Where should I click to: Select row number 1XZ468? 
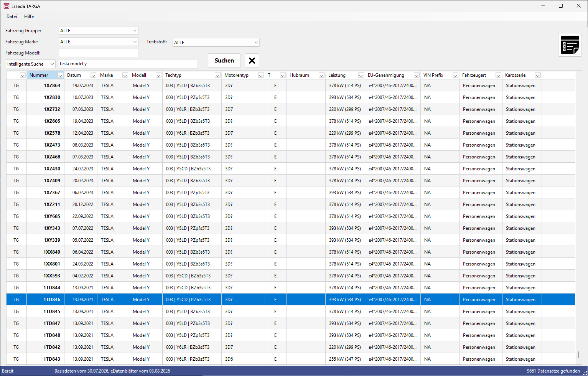(x=291, y=157)
